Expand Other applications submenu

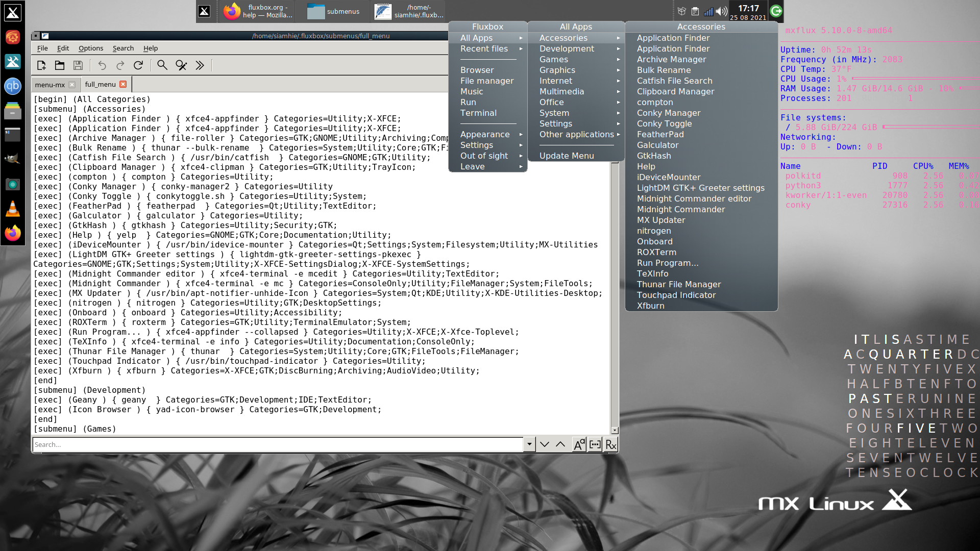576,134
